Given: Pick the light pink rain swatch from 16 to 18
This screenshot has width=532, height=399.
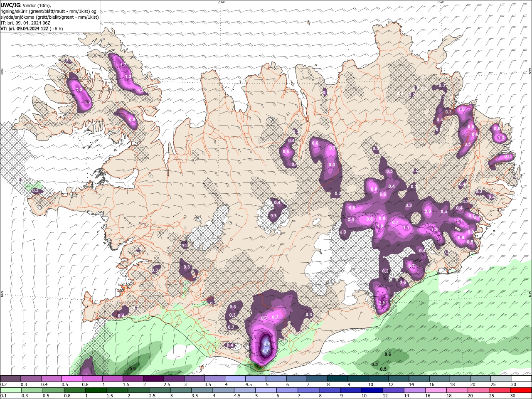Looking at the screenshot, I should click(435, 390).
